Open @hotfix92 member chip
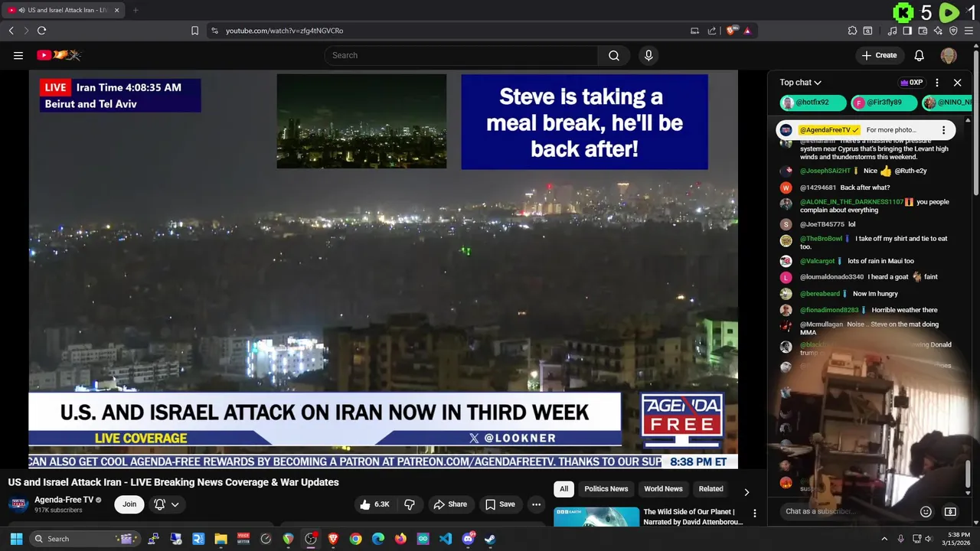The image size is (980, 551). pos(812,103)
